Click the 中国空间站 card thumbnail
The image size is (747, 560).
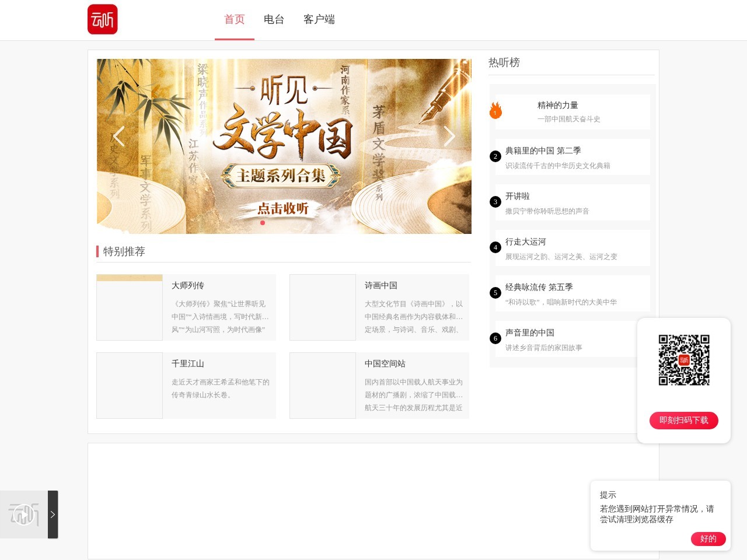323,385
